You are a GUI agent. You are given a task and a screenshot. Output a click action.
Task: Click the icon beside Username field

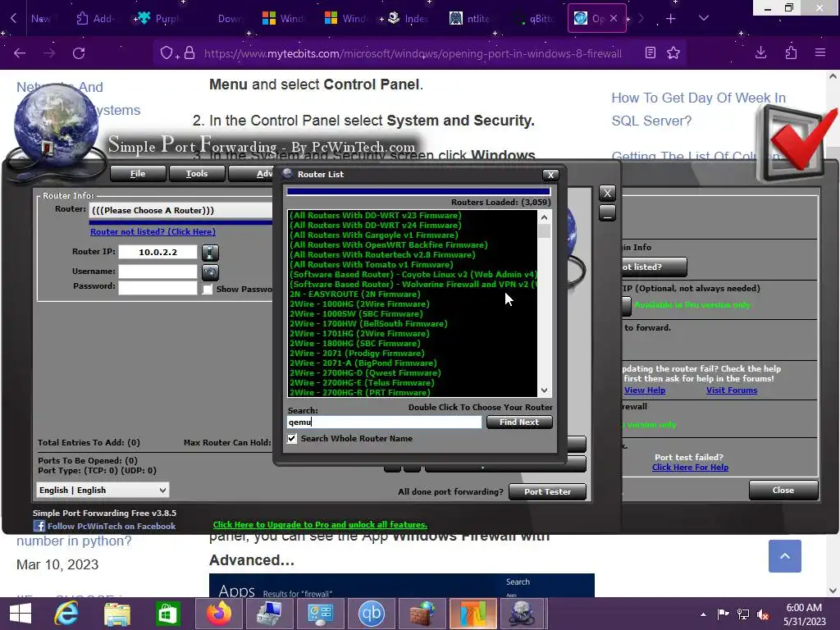[210, 272]
